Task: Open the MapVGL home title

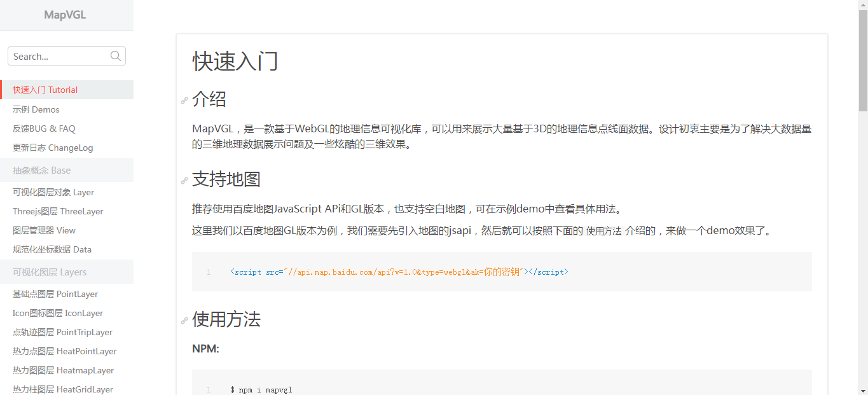Action: 65,15
